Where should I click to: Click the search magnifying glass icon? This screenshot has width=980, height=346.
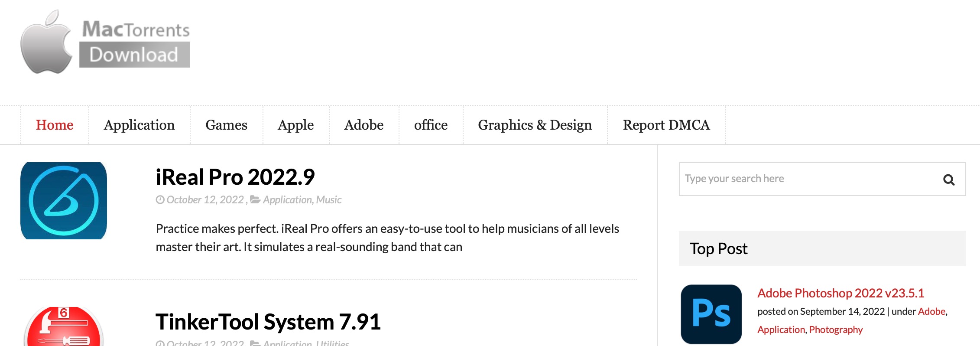[x=948, y=180]
